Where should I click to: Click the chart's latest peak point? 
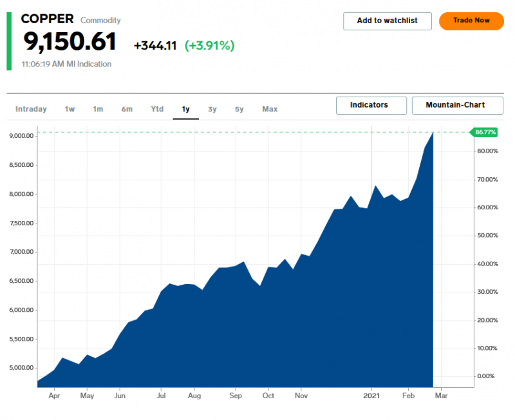point(433,133)
